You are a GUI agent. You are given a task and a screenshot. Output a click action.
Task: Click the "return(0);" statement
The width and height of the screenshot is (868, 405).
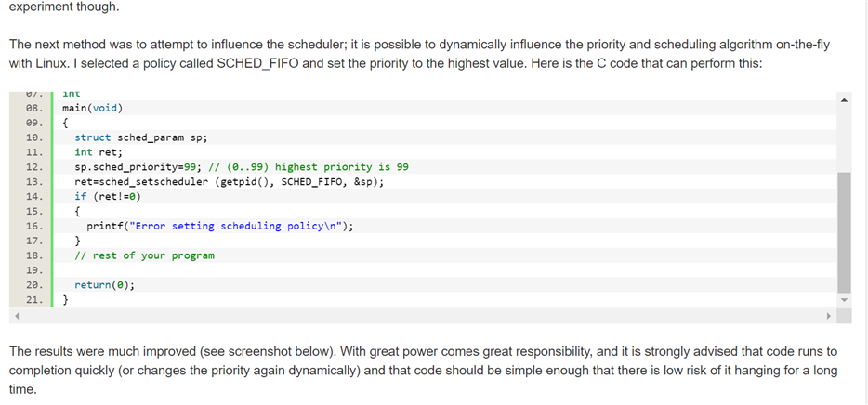coord(104,285)
